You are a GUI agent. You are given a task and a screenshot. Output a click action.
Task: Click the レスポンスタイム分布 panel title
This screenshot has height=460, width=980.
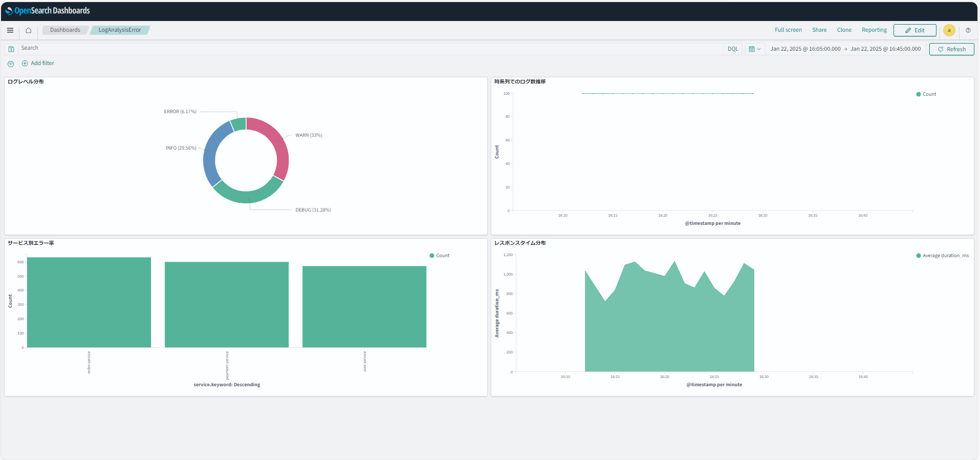coord(520,243)
